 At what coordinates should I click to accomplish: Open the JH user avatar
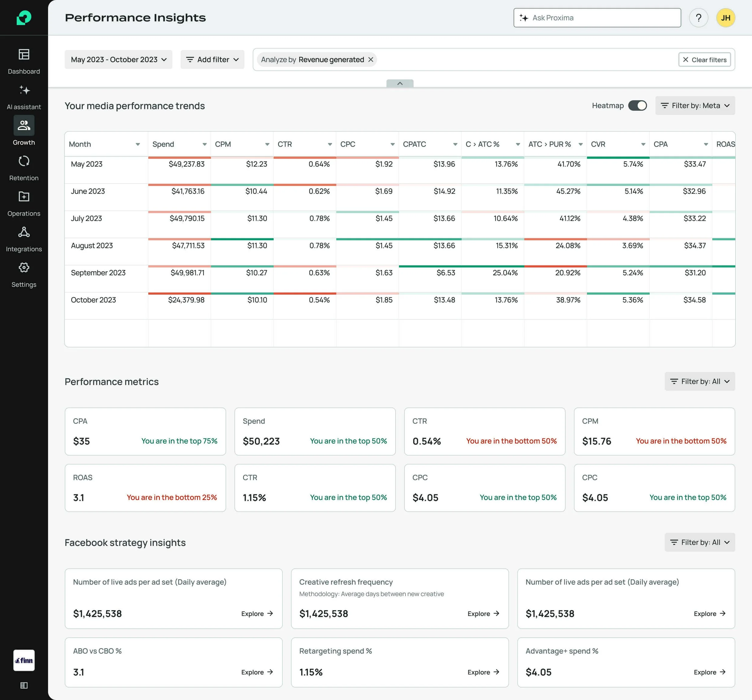tap(725, 18)
